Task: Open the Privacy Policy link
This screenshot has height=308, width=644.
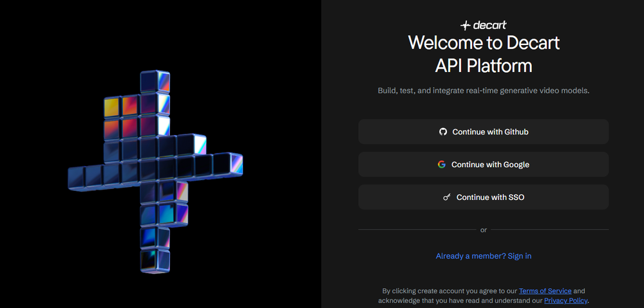Action: pyautogui.click(x=565, y=301)
